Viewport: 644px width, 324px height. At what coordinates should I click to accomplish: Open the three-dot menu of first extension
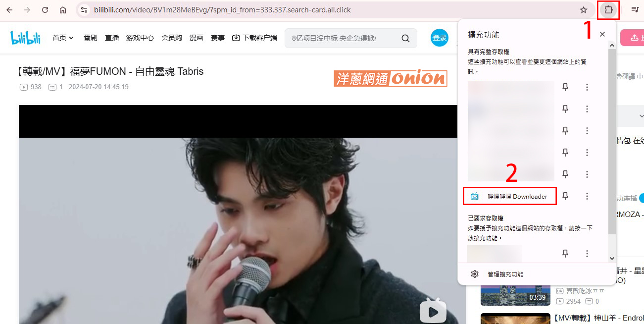point(587,87)
